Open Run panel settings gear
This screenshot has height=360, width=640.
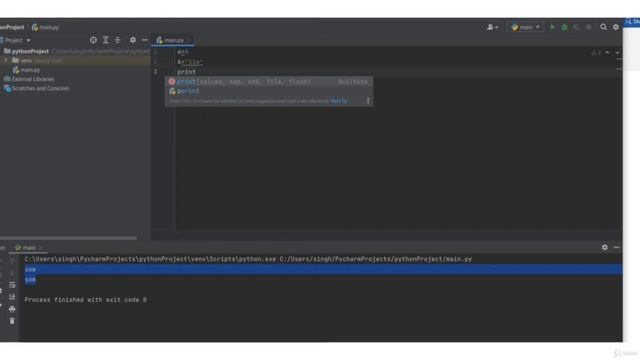(604, 247)
